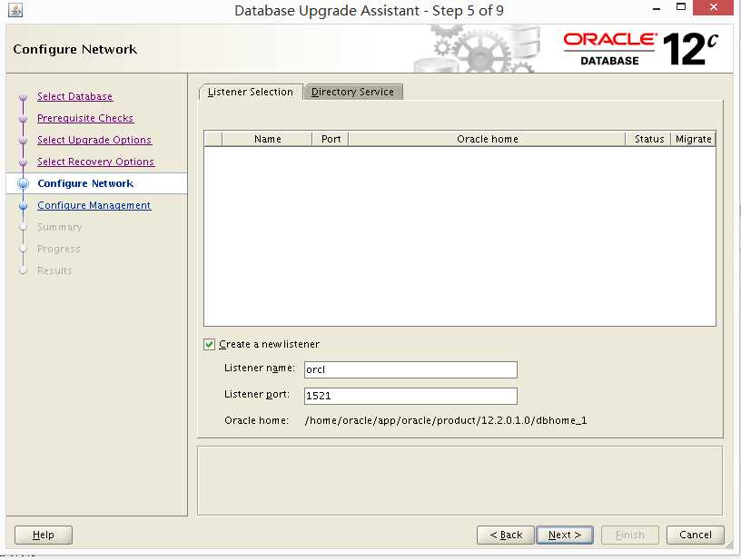
Task: Sort listeners by Name column header
Action: click(268, 139)
